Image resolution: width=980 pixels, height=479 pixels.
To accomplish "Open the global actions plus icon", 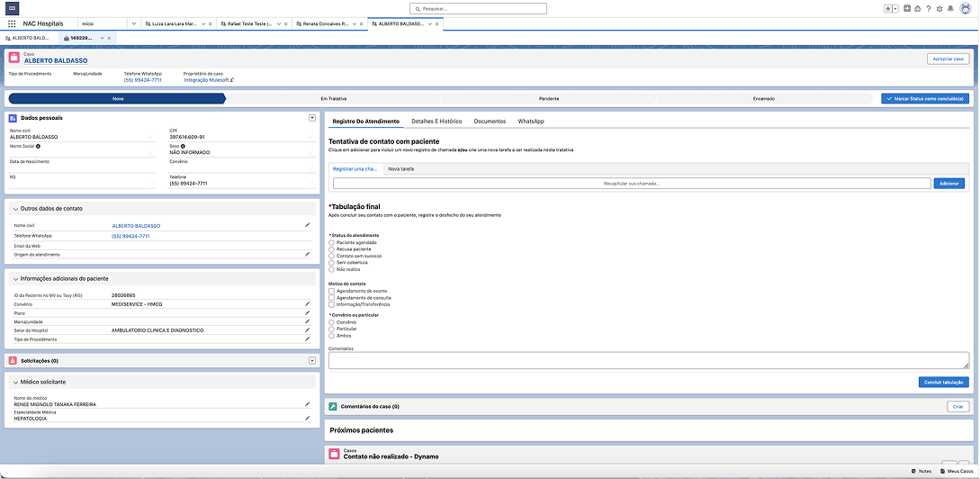I will tap(907, 9).
